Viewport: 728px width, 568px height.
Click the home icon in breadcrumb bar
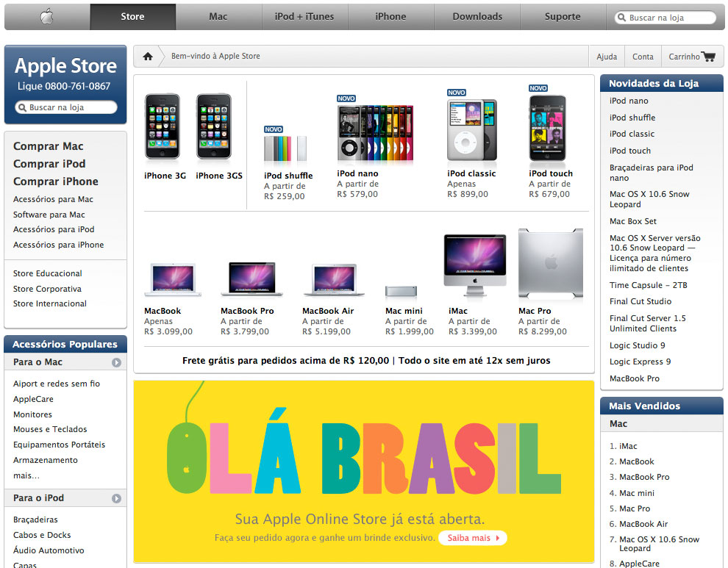[x=148, y=56]
